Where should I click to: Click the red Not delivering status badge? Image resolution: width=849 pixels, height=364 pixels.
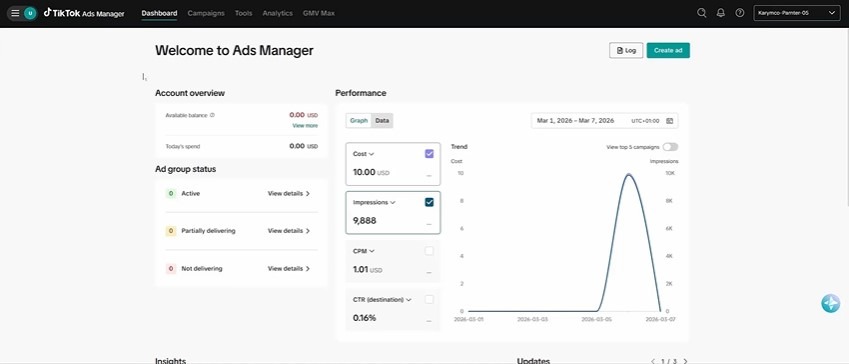pos(171,269)
